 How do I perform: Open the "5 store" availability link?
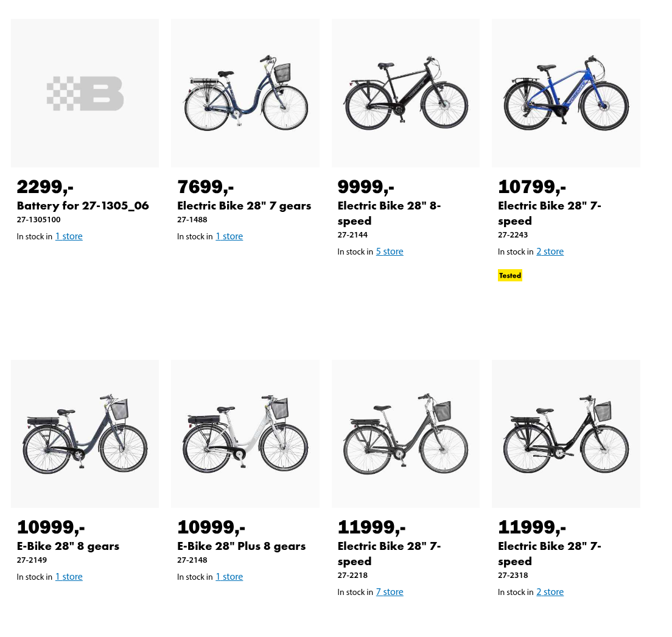click(390, 252)
